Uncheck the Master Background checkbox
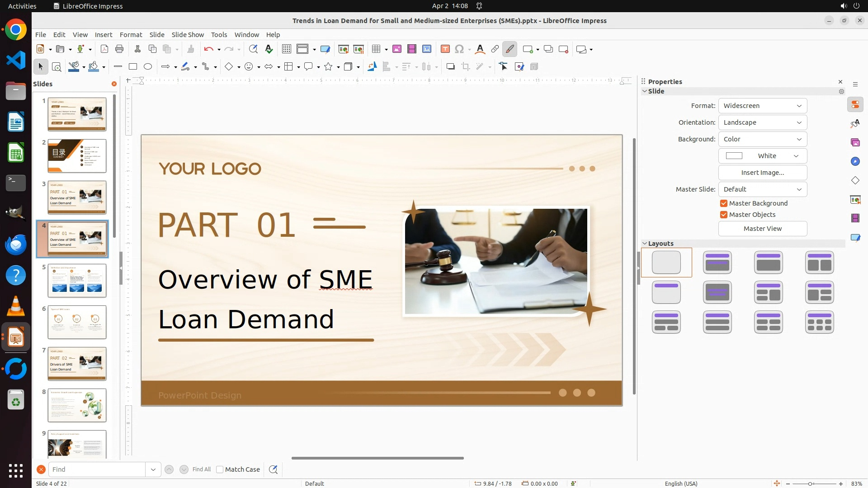Image resolution: width=868 pixels, height=488 pixels. [x=724, y=203]
